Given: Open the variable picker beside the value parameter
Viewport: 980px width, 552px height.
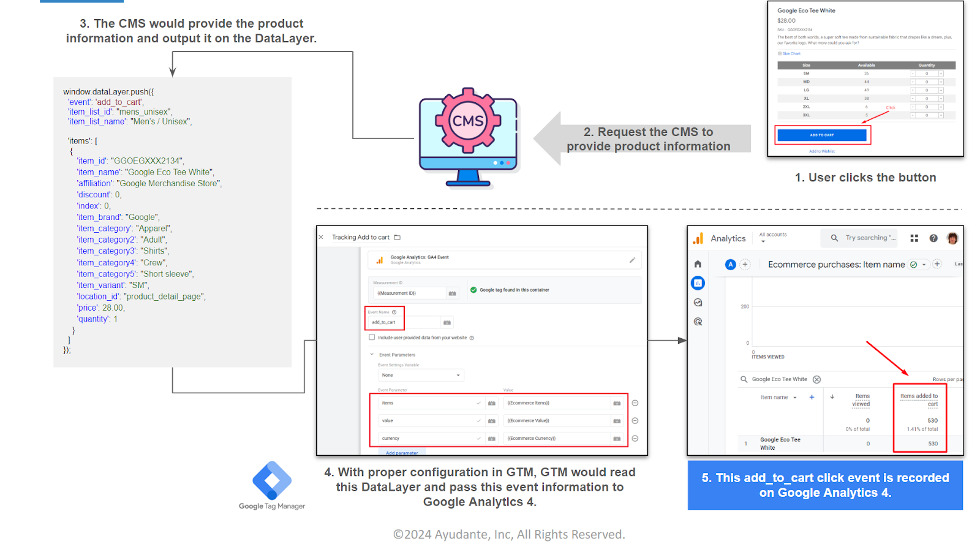Looking at the screenshot, I should 491,421.
